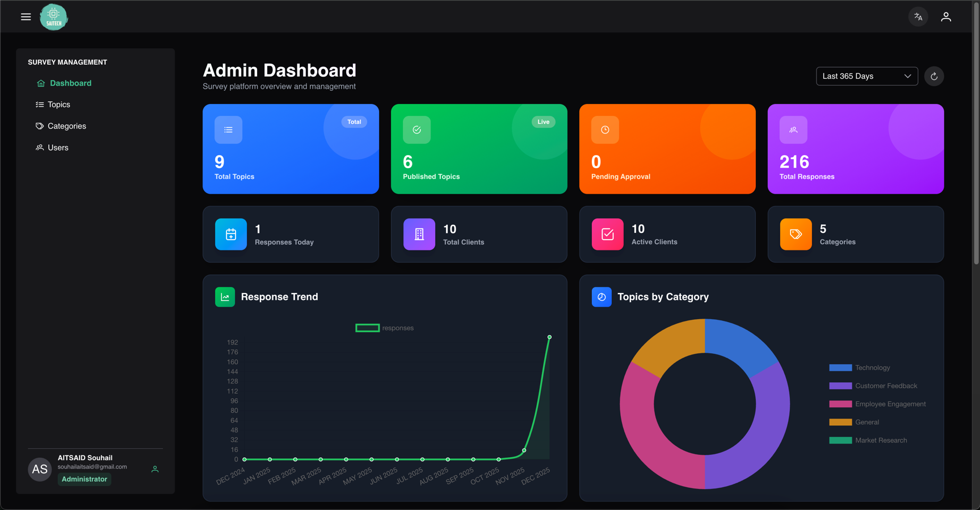Click the Categories tag icon in sidebar

[40, 126]
